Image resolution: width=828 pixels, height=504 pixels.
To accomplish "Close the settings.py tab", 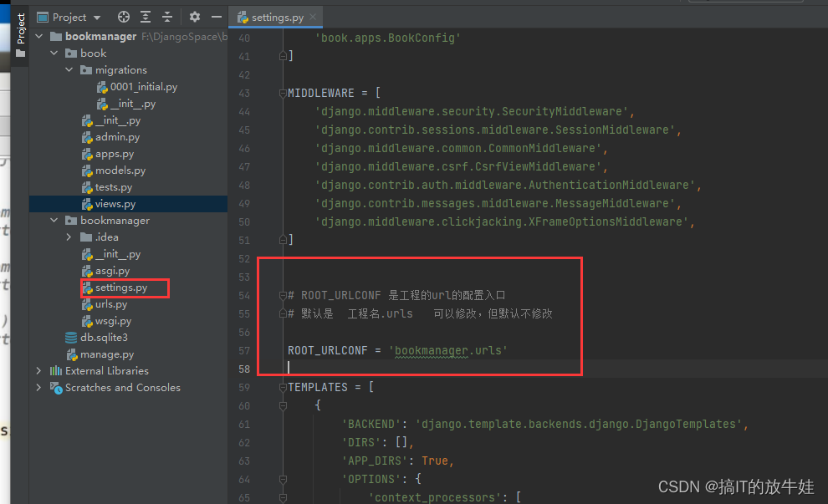I will tap(313, 17).
